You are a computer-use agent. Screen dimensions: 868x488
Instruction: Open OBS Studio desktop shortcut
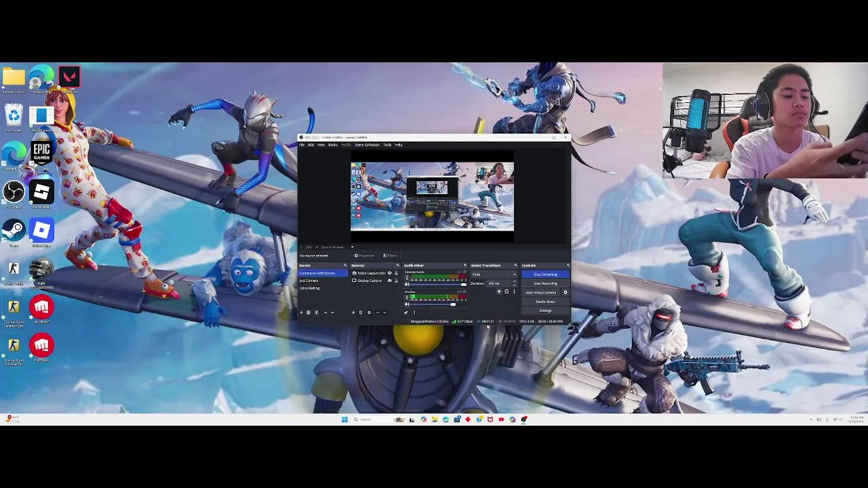pos(14,192)
